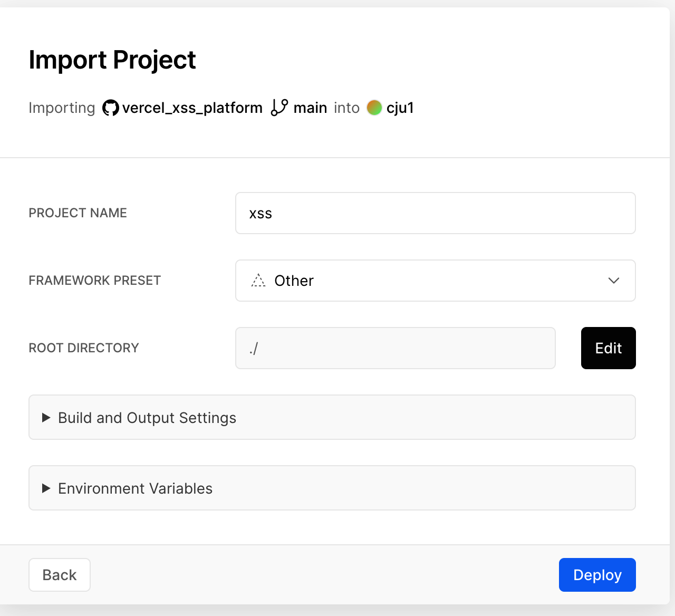Click the Build and Output Settings triangle
The height and width of the screenshot is (616, 675).
(46, 418)
